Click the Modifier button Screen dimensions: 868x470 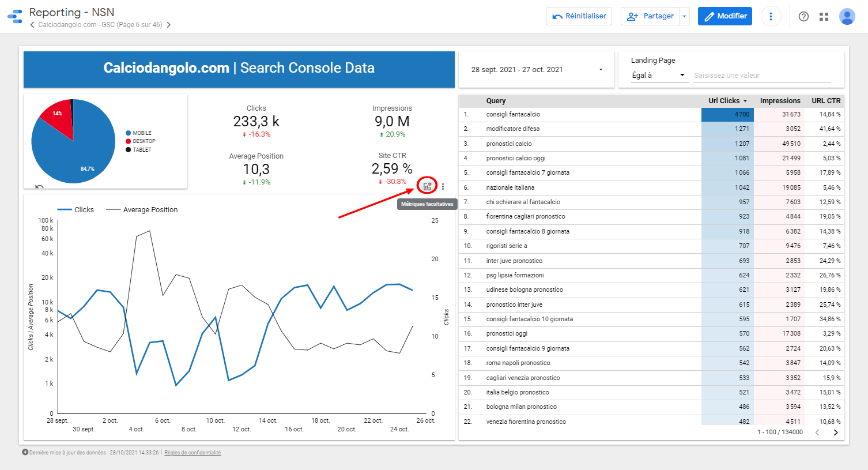(x=725, y=16)
